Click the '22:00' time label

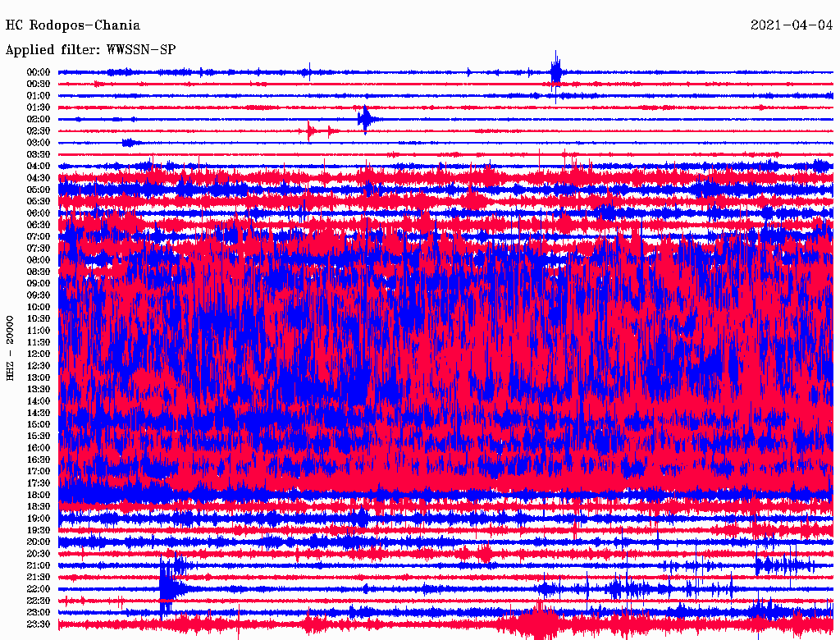pyautogui.click(x=38, y=589)
